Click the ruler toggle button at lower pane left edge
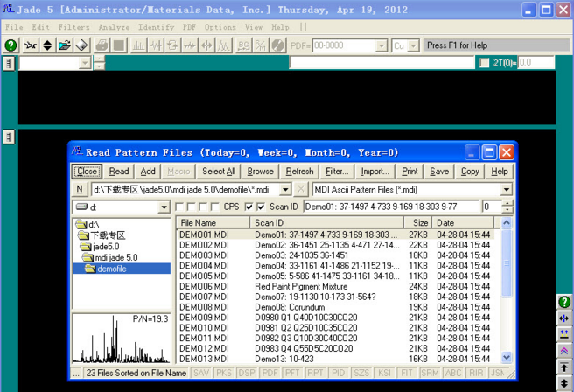The width and height of the screenshot is (574, 392). click(9, 137)
